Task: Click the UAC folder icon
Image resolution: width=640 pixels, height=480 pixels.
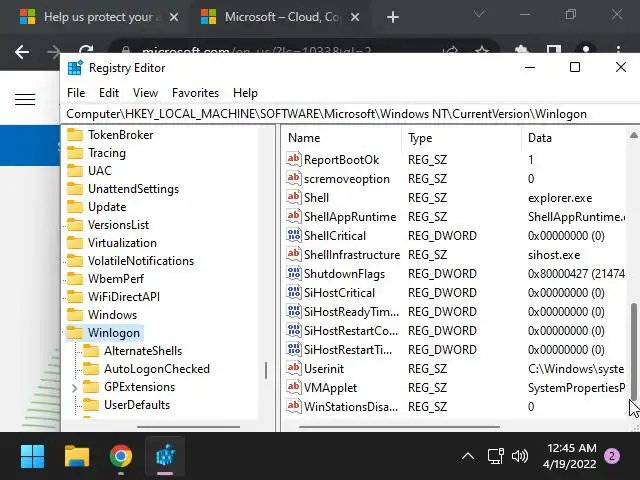Action: [75, 171]
